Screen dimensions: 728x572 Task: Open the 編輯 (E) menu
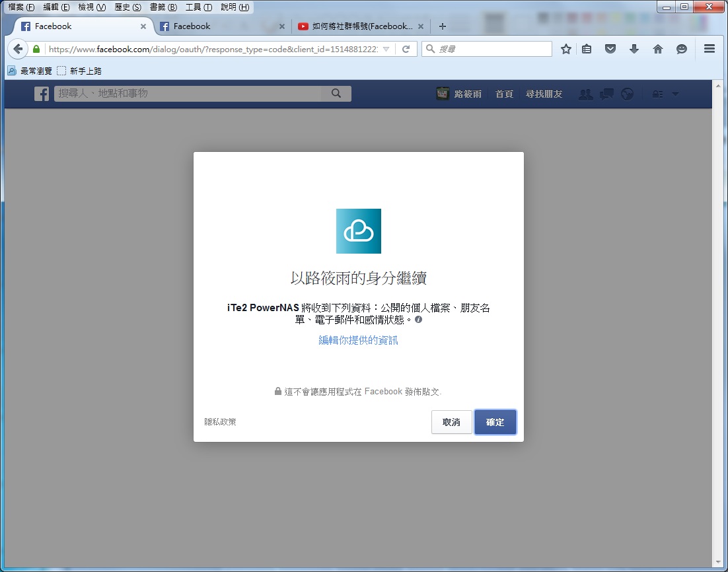pos(56,7)
